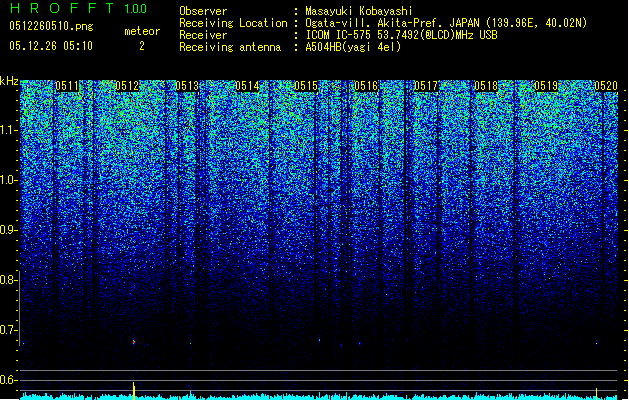Click the HROFFT 1.0.0 title text
The image size is (629, 400).
pyautogui.click(x=79, y=8)
